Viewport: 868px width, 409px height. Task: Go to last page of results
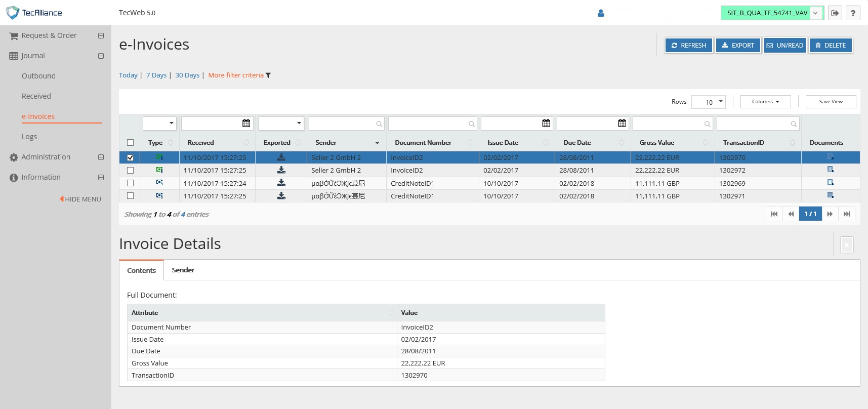pos(847,214)
